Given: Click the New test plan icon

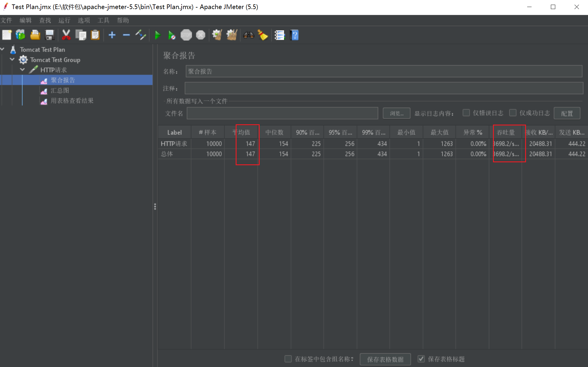Looking at the screenshot, I should click(x=7, y=35).
